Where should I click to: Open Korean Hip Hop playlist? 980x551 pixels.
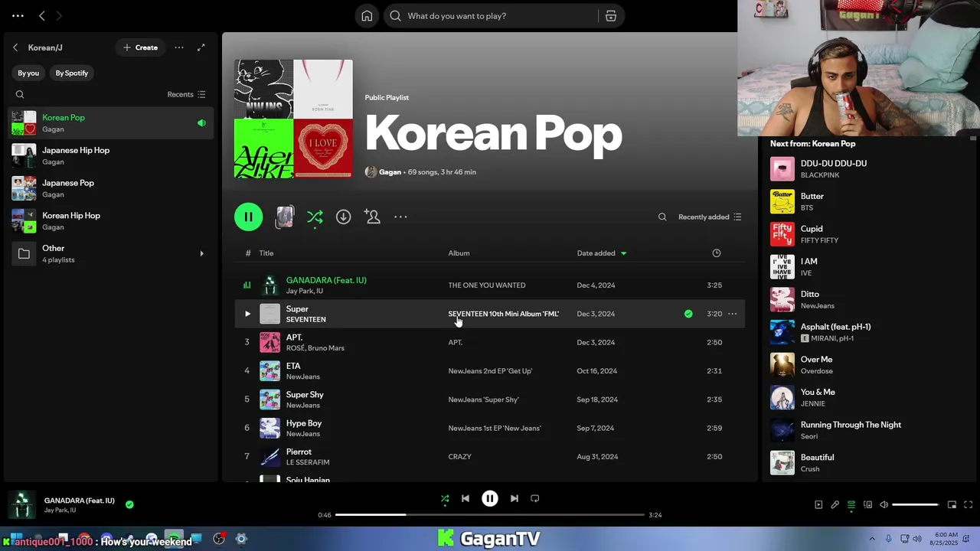click(x=111, y=221)
